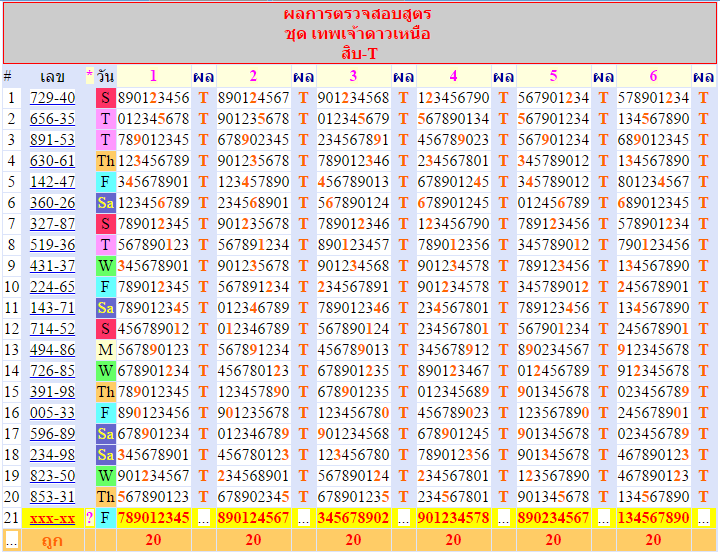
Task: Select the 789012345 prediction in row 21
Action: tap(153, 518)
